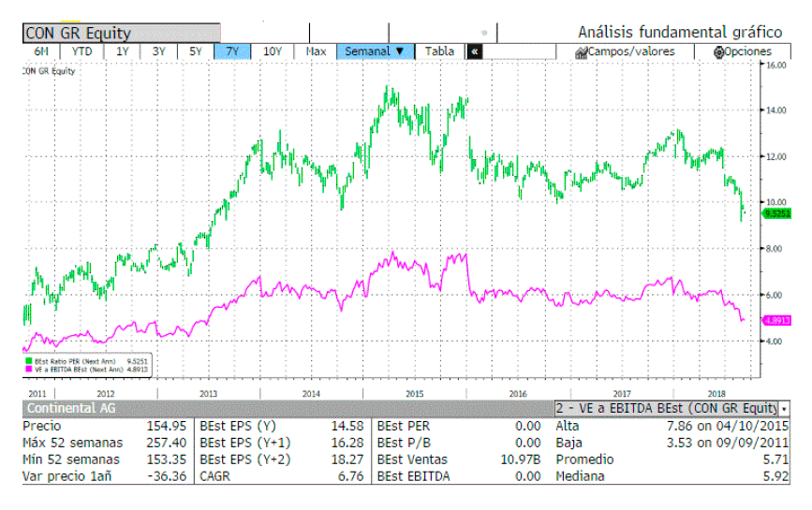The height and width of the screenshot is (510, 812).
Task: Click the BEst EPS (Y) value 14.58
Action: (x=347, y=426)
